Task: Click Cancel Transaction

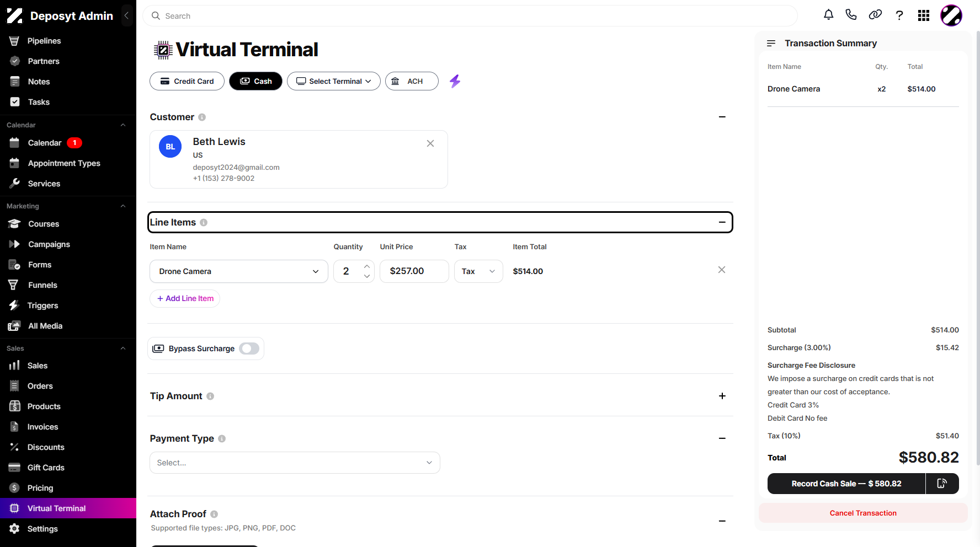Action: 863,513
